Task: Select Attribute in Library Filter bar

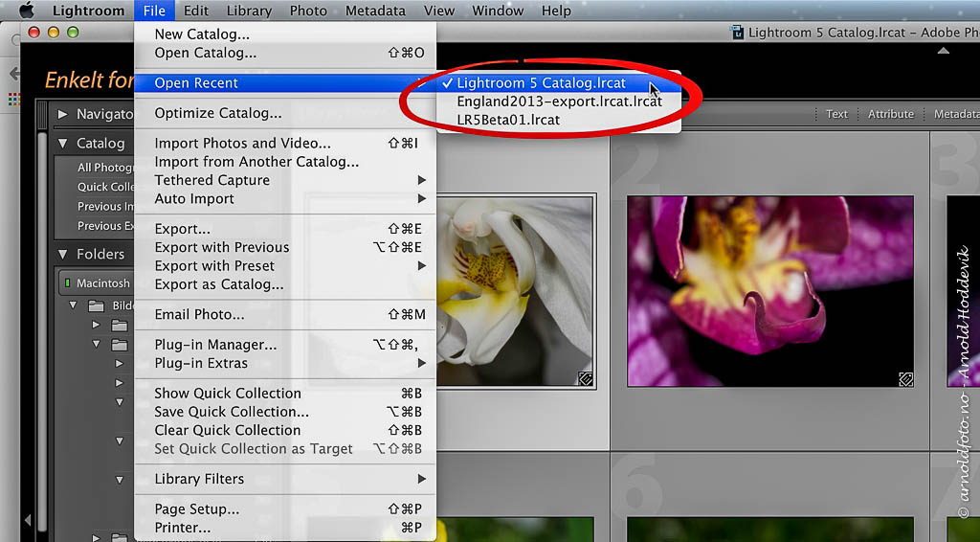Action: [891, 114]
